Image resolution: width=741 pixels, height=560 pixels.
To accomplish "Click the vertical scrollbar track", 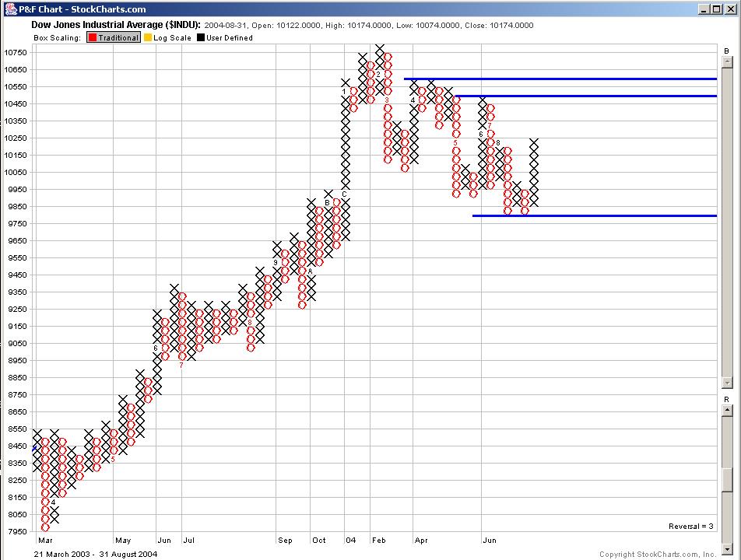I will pos(727,233).
